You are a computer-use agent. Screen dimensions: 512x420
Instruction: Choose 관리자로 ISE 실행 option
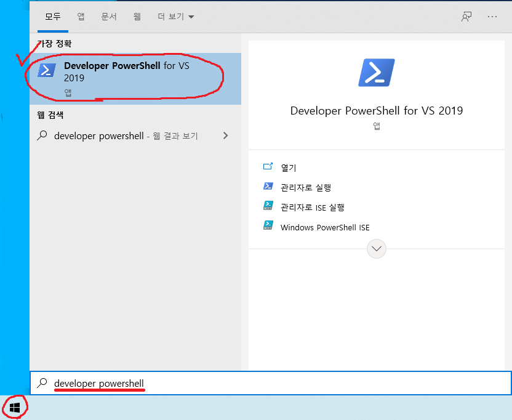pyautogui.click(x=312, y=207)
